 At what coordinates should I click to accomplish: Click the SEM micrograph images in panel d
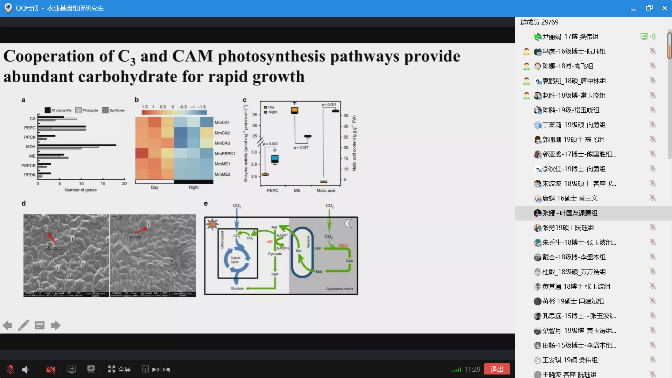(x=109, y=255)
